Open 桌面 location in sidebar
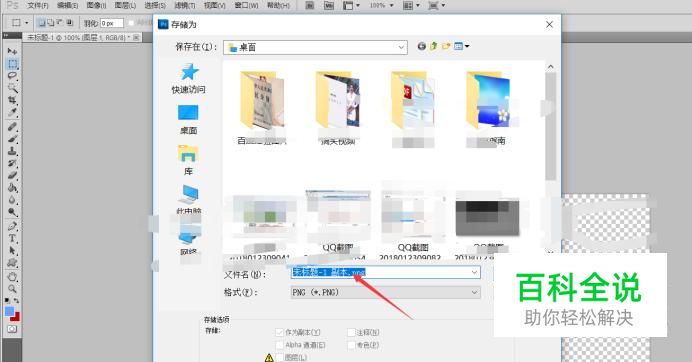Viewport: 692px width, 362px height. [x=188, y=120]
